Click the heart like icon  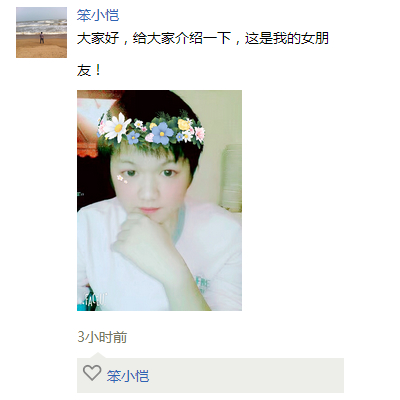[x=92, y=373]
